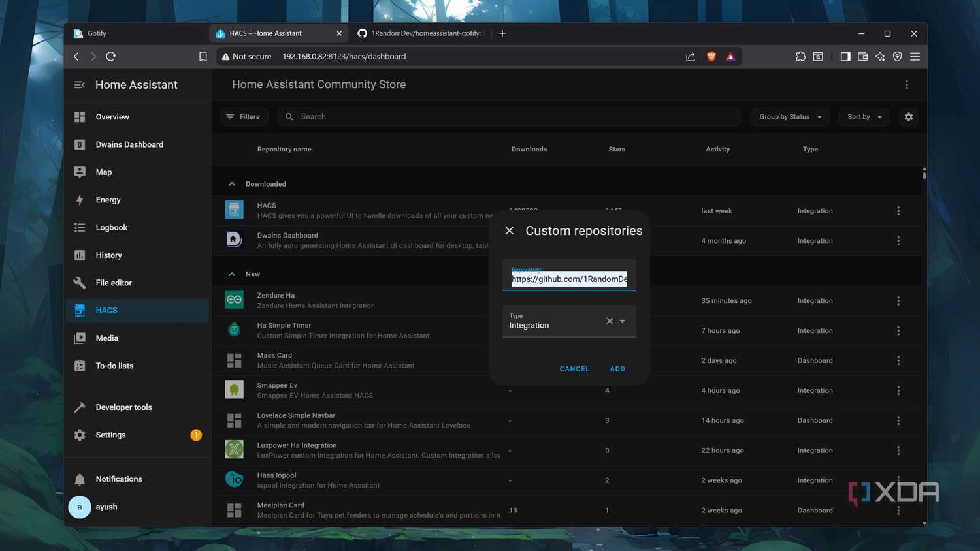Open HACS table settings gear
This screenshot has height=551, width=980.
[x=909, y=117]
